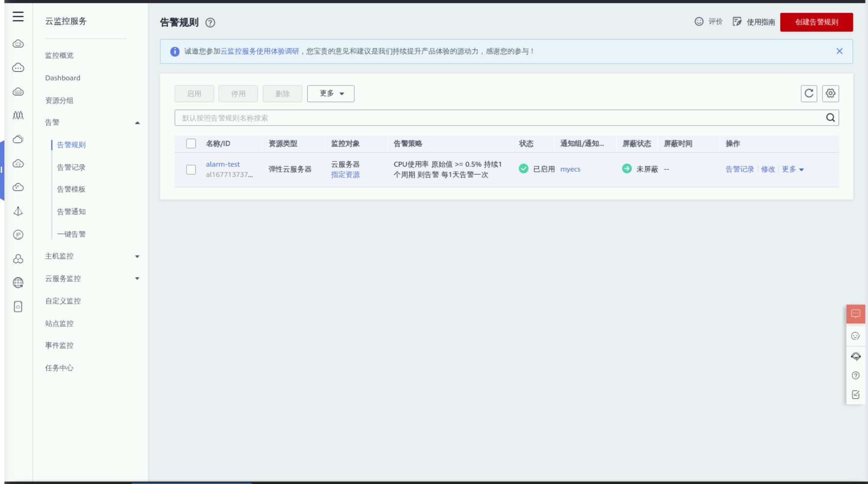868x484 pixels.
Task: Click the floating smiley face icon
Action: 856,336
